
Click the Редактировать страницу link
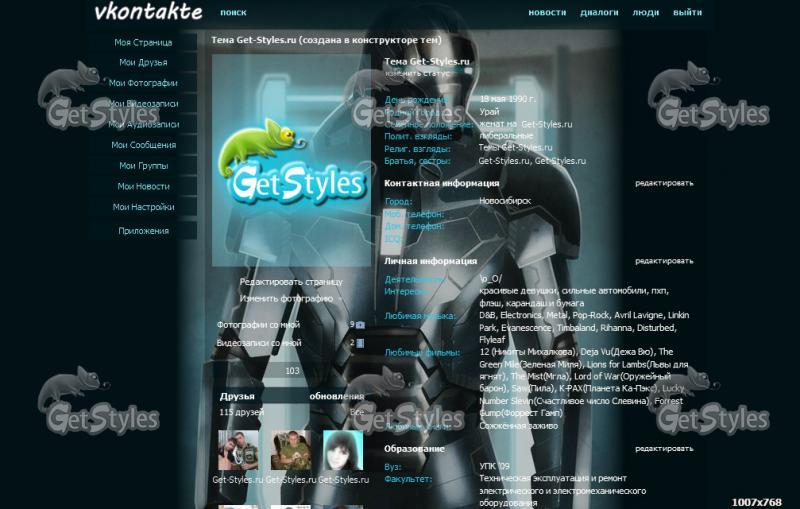(x=291, y=282)
